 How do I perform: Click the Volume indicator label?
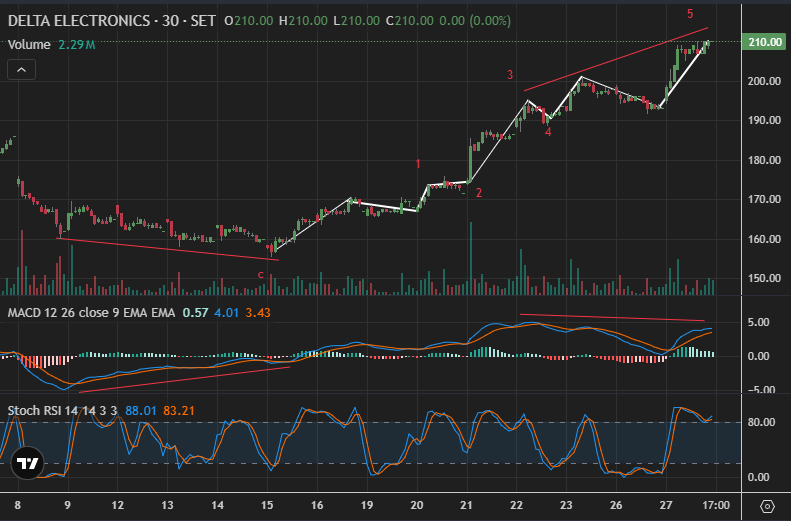pos(29,45)
